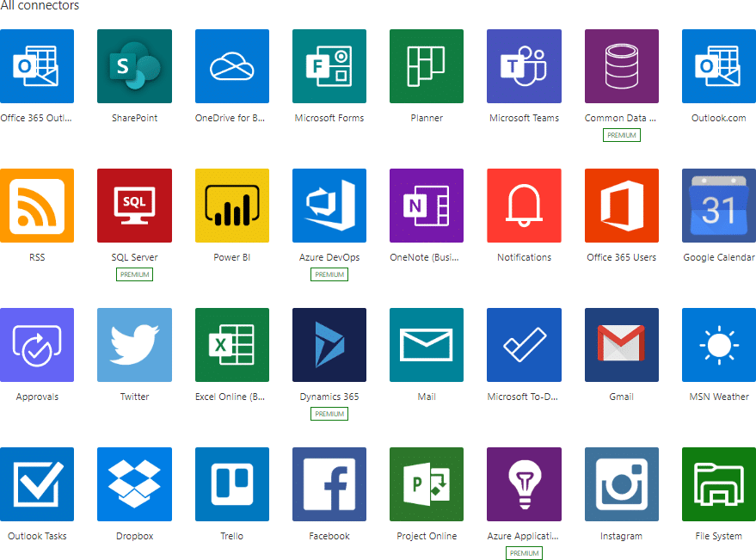Click the PREMIUM badge under Azure DevOps

(x=329, y=274)
